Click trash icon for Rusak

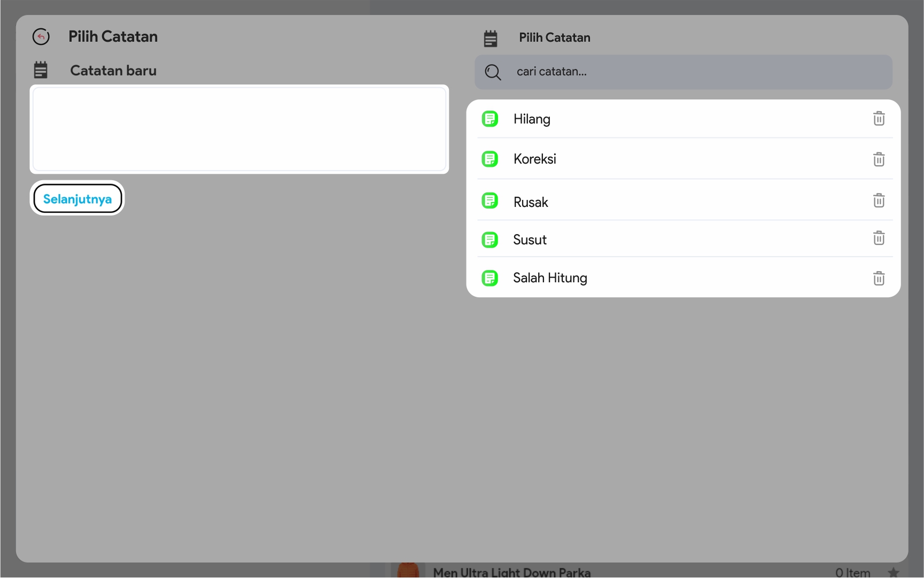[879, 201]
